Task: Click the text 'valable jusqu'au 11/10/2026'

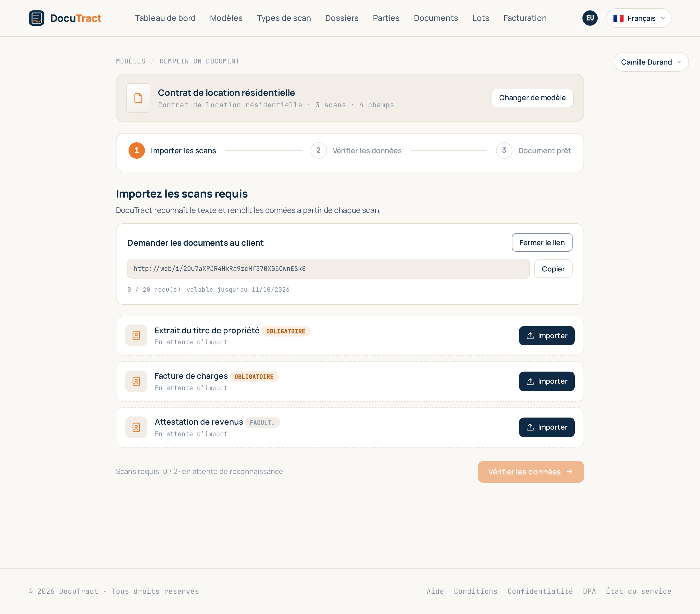Action: pyautogui.click(x=238, y=290)
